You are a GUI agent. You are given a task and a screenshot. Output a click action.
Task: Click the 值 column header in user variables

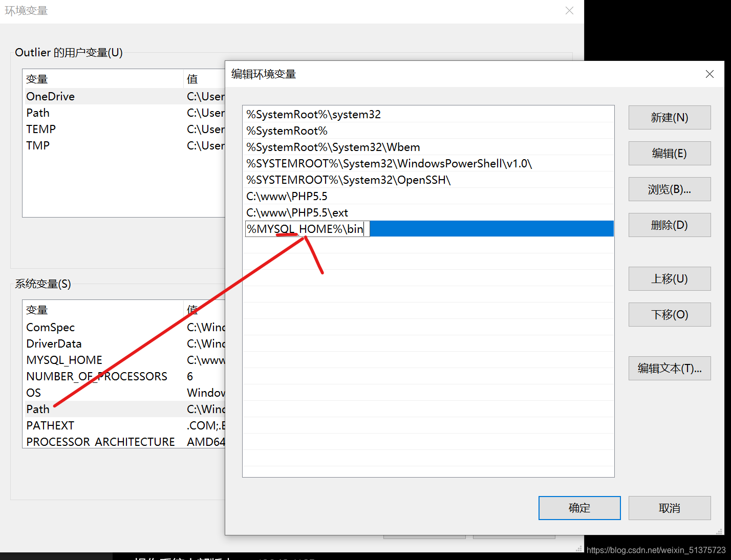205,79
